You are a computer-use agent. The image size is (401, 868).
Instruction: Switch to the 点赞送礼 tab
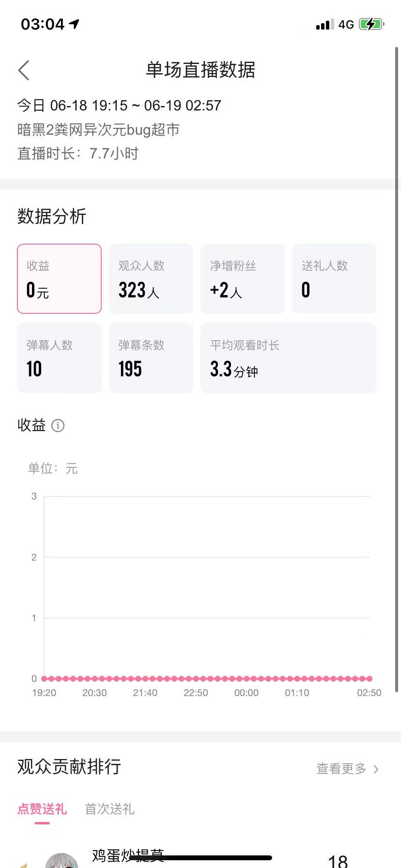[42, 809]
